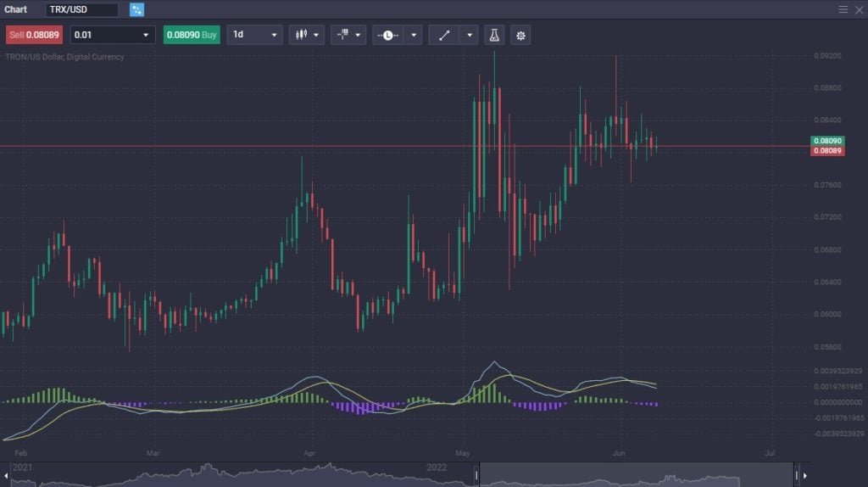Image resolution: width=868 pixels, height=487 pixels.
Task: Click the left handle of the range slider
Action: click(x=477, y=474)
